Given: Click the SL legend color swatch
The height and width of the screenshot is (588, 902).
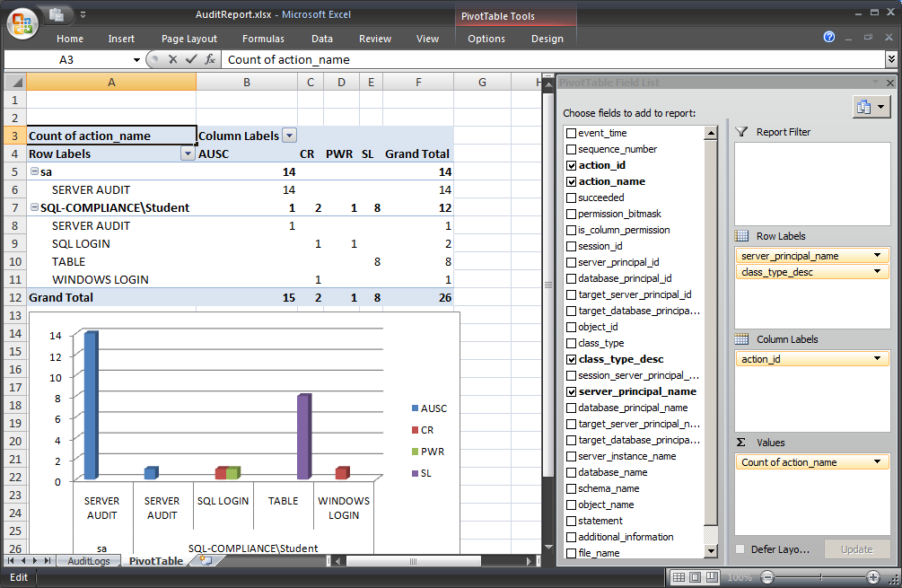Looking at the screenshot, I should tap(415, 473).
